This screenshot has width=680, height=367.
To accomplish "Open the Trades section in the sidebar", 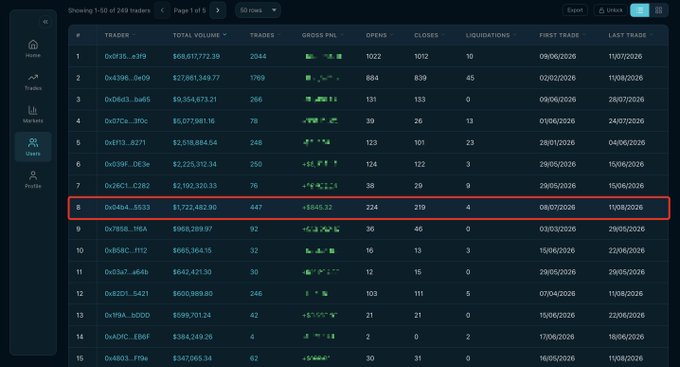I will point(33,82).
